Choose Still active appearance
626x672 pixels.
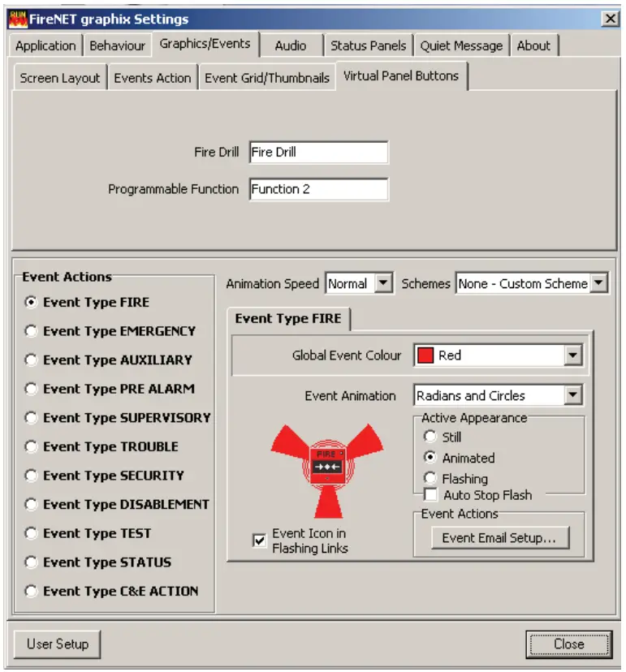tap(430, 437)
